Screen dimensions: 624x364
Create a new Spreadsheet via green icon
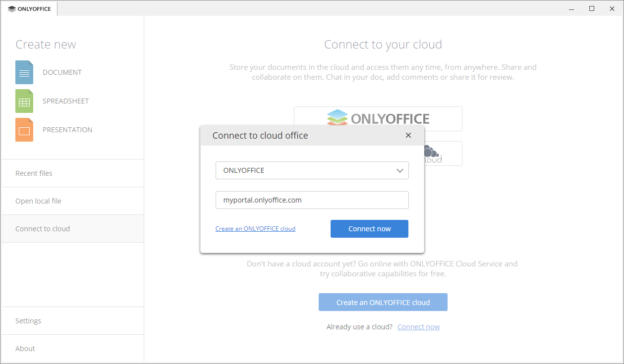pos(24,101)
